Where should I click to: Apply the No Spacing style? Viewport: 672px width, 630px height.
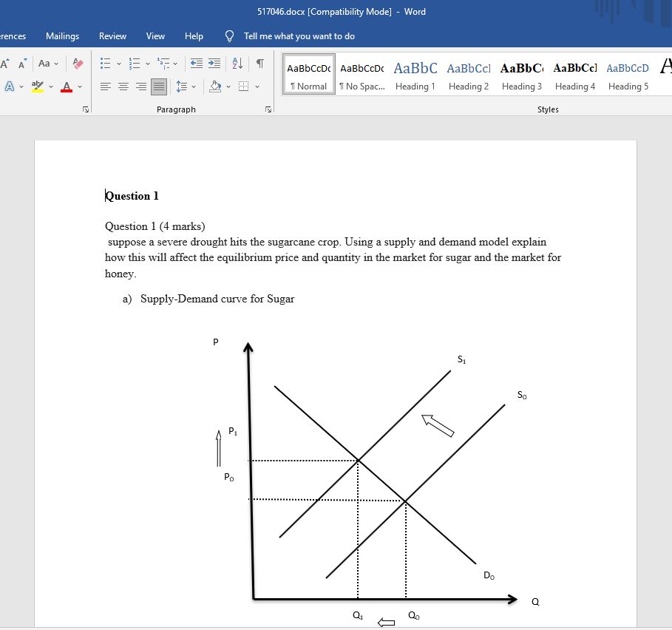coord(362,75)
